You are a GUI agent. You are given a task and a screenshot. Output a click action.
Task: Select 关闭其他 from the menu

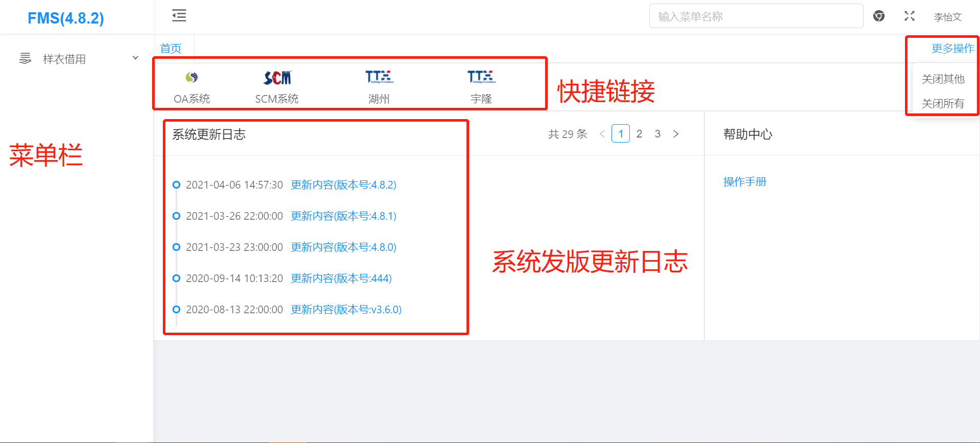point(943,79)
